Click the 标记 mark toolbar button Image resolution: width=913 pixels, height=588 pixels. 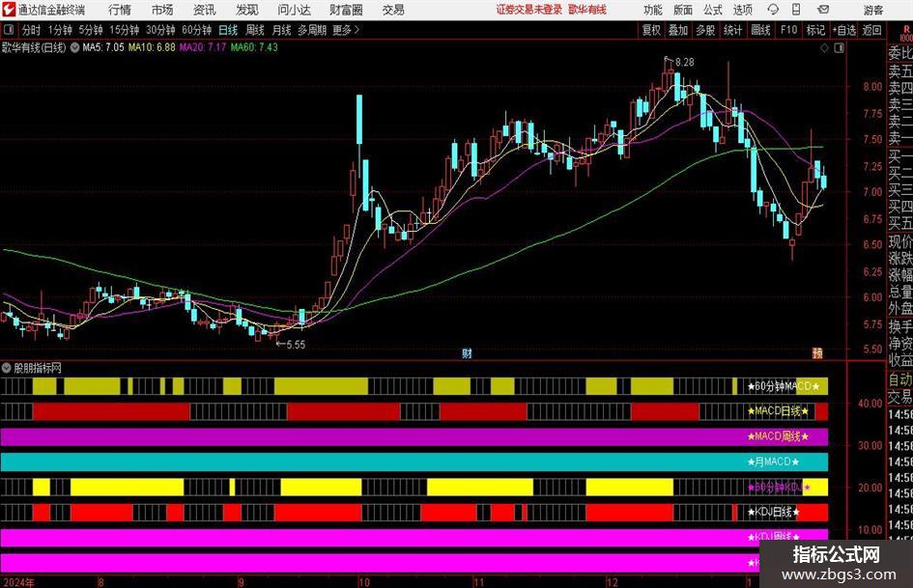(x=815, y=30)
